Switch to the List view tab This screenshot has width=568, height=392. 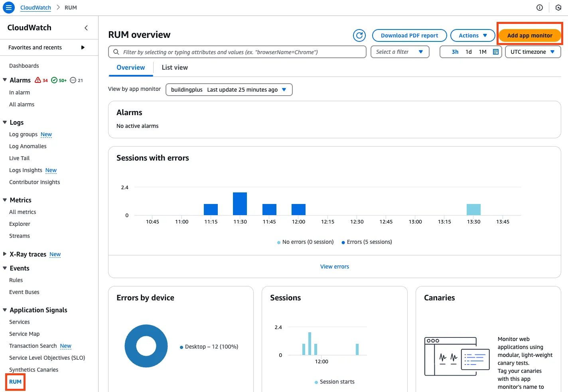[175, 67]
